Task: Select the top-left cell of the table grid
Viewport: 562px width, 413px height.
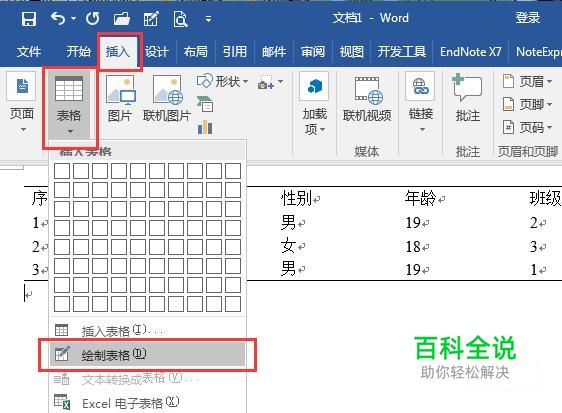Action: [62, 171]
